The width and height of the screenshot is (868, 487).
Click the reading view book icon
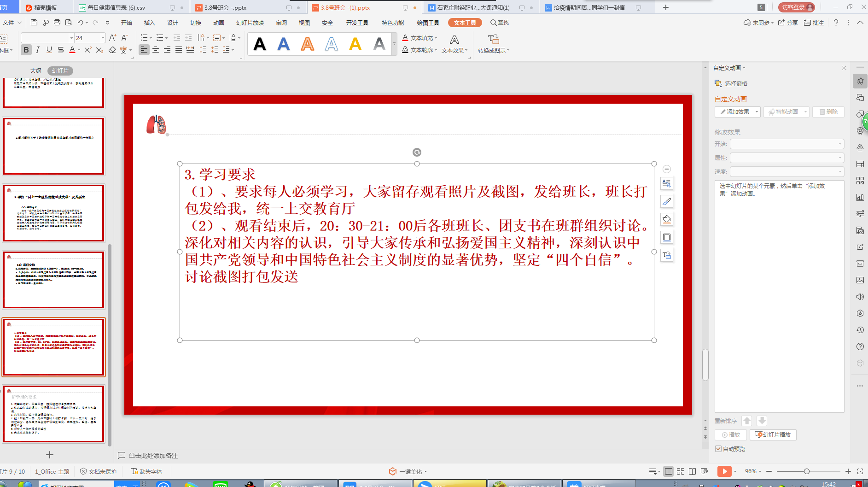pyautogui.click(x=692, y=471)
